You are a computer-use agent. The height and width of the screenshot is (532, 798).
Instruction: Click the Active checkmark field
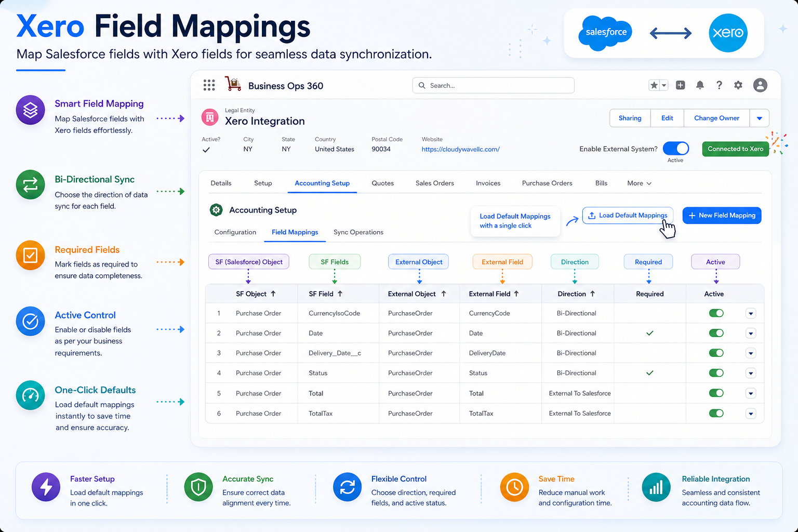coord(206,150)
